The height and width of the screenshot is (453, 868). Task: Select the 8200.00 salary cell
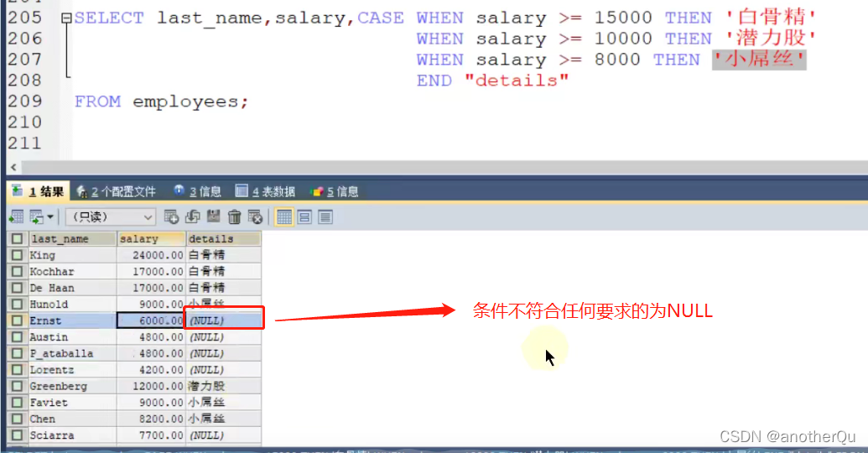click(151, 419)
